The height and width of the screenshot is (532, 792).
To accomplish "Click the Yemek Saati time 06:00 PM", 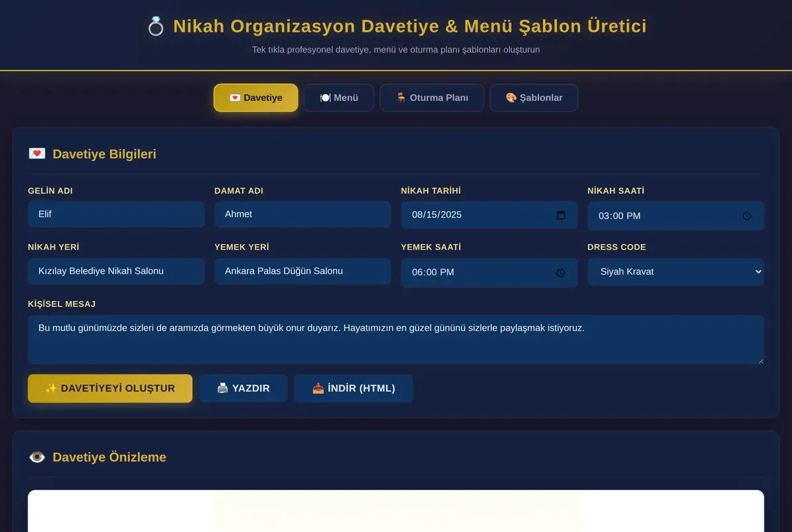I will click(433, 273).
